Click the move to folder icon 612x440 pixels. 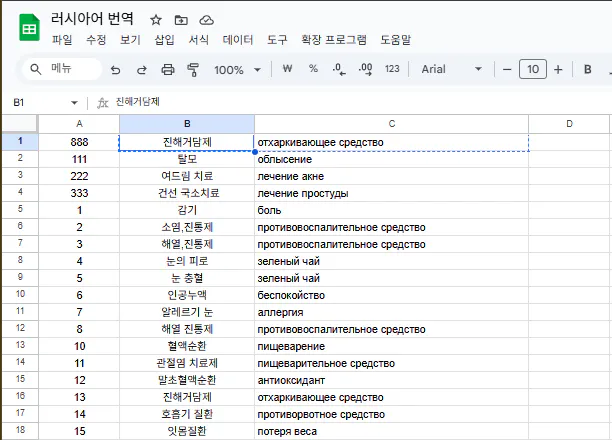point(181,20)
